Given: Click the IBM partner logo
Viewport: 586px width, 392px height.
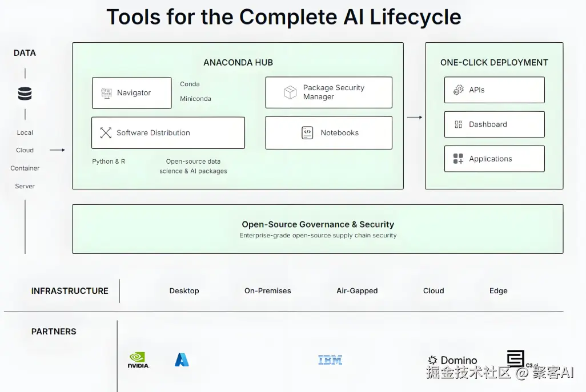Looking at the screenshot, I should [330, 360].
